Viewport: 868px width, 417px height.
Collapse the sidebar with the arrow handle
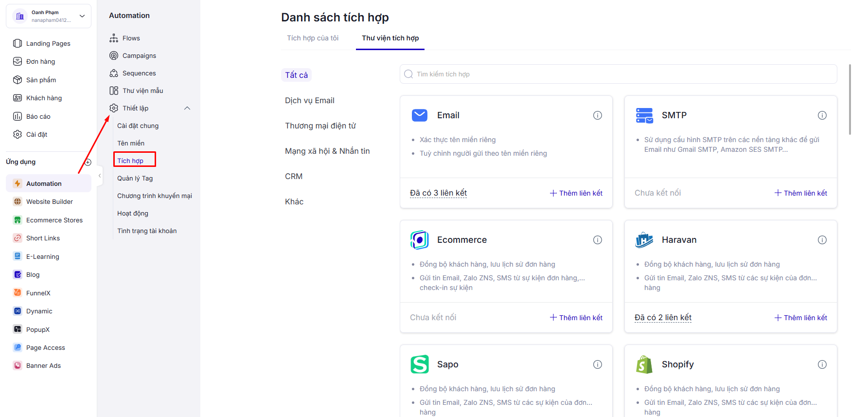coord(100,176)
